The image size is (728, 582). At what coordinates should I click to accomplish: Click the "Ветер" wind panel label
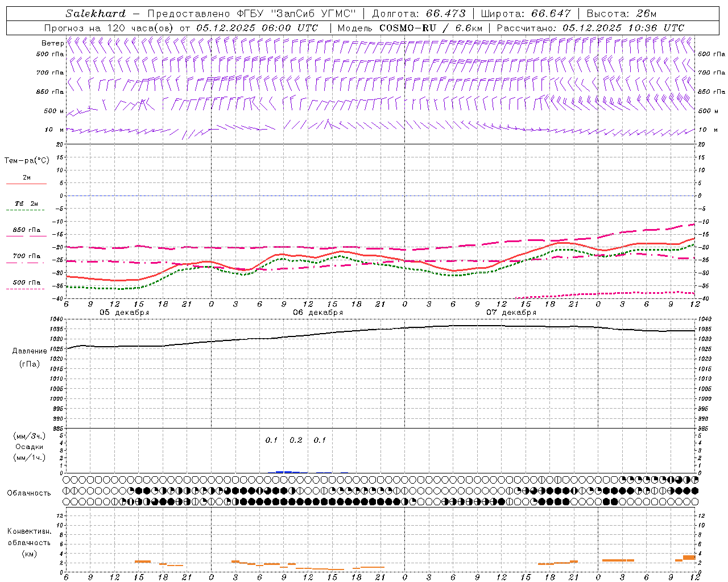(x=52, y=43)
